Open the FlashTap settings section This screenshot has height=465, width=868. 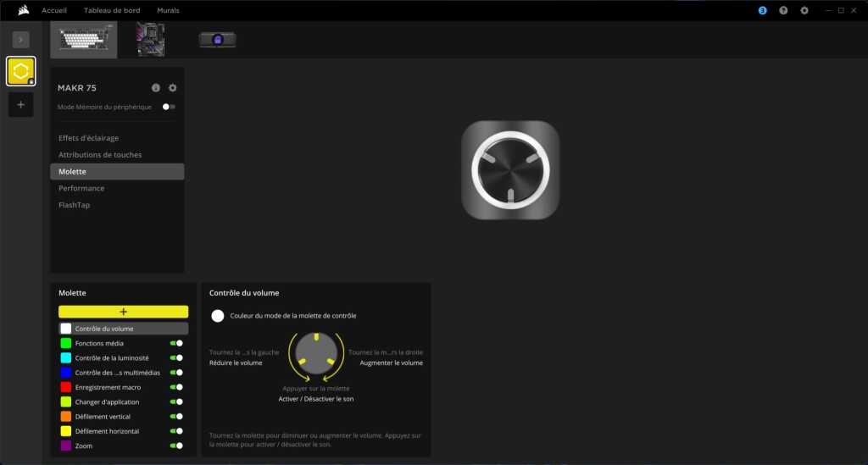(x=75, y=205)
